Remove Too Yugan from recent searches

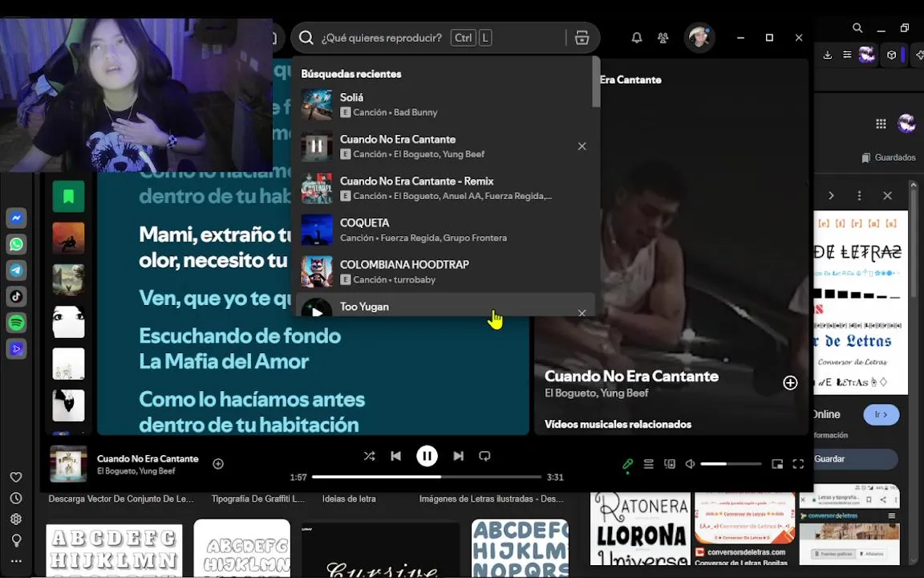[582, 312]
